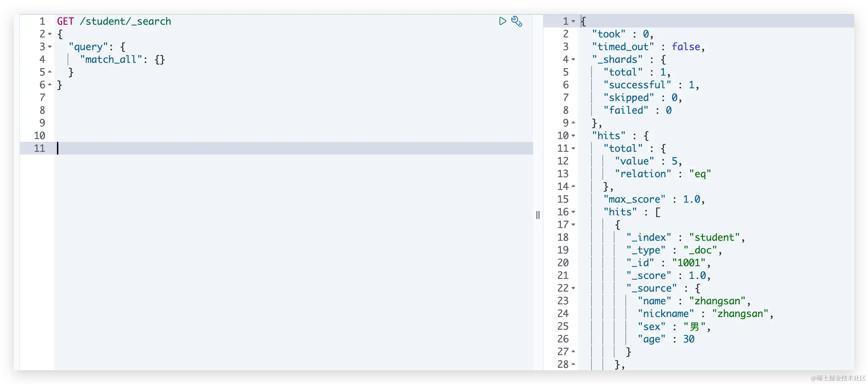Viewport: 868px width, 384px height.
Task: Click the "match_all" query text
Action: (111, 59)
